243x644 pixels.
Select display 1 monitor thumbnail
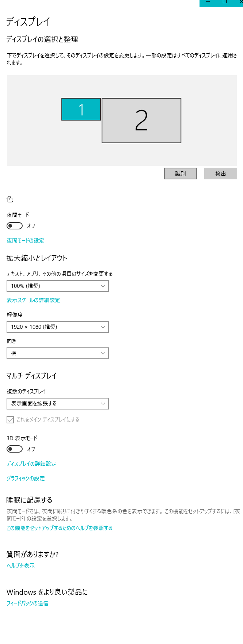click(81, 109)
